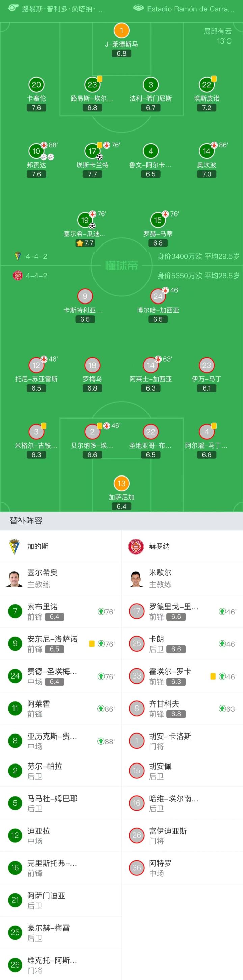Tap the referee whistle icon
The height and width of the screenshot is (980, 243).
(13, 8)
